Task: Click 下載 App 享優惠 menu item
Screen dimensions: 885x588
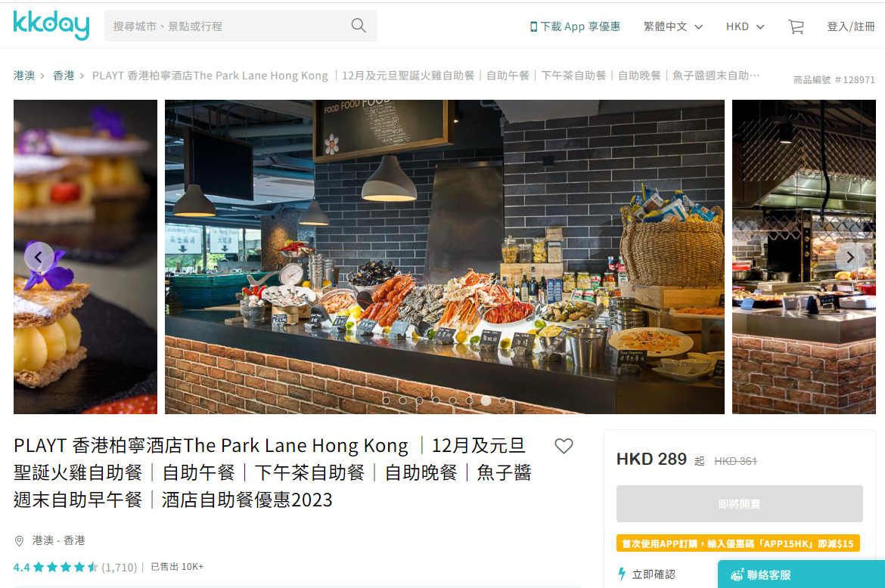Action: coord(575,26)
